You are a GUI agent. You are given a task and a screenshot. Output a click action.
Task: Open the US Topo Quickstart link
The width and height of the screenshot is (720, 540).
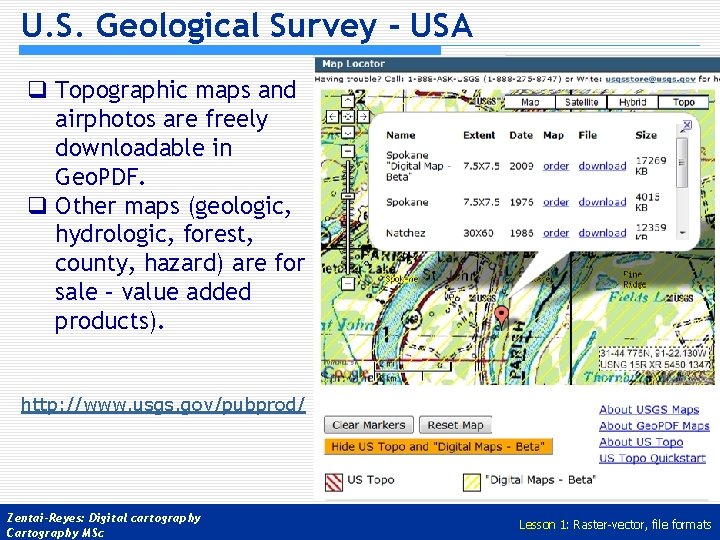652,458
